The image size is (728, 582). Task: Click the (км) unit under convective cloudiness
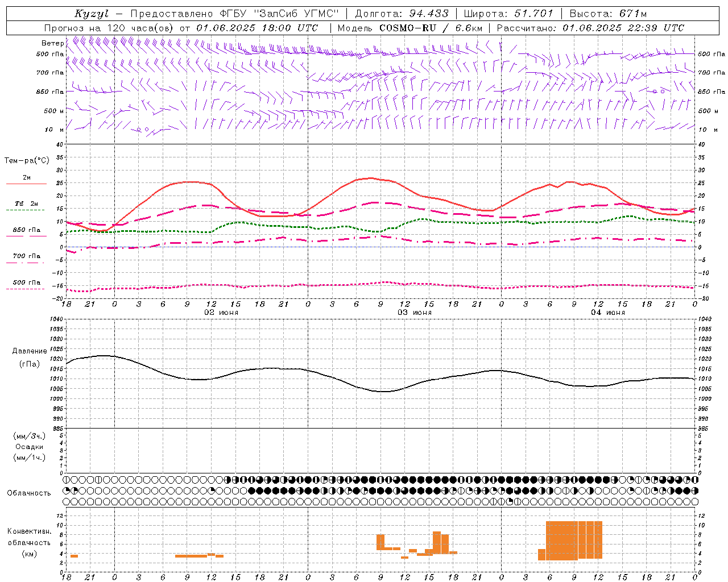pyautogui.click(x=29, y=554)
